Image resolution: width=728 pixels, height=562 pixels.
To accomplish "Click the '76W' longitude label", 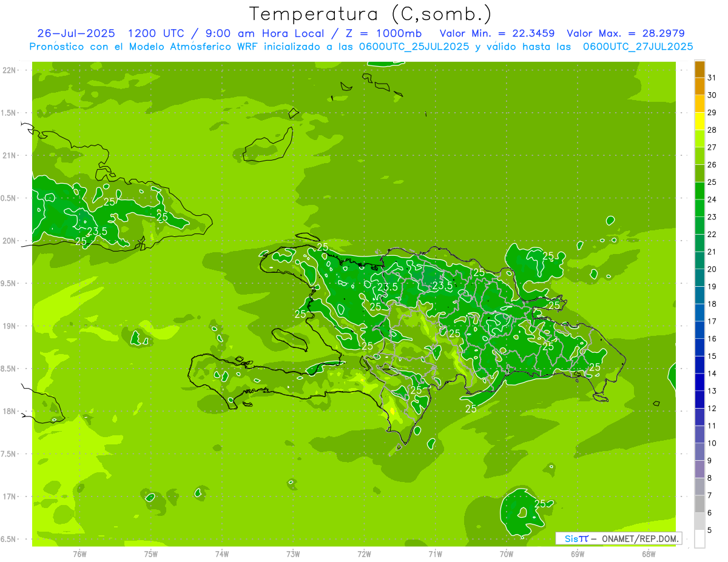I will (x=79, y=554).
